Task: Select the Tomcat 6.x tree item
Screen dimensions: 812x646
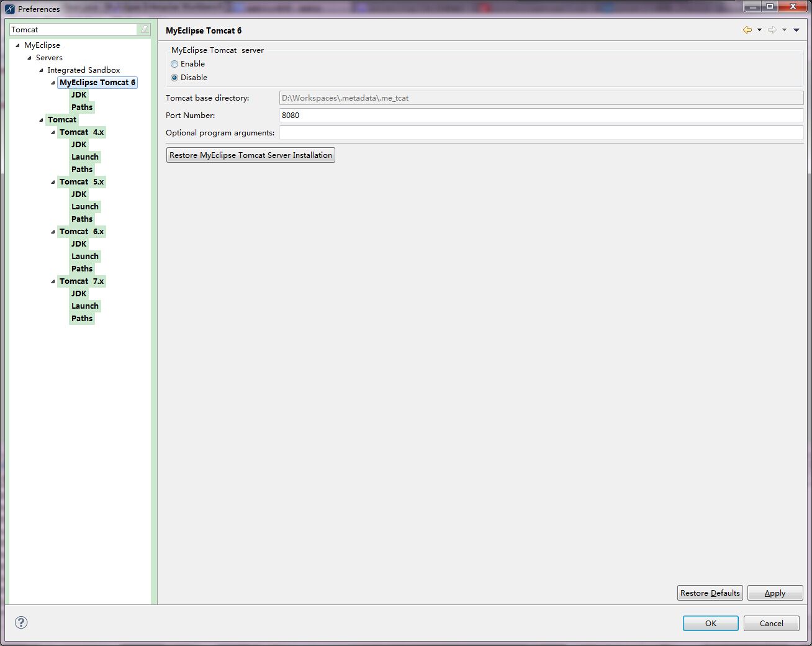Action: point(82,231)
